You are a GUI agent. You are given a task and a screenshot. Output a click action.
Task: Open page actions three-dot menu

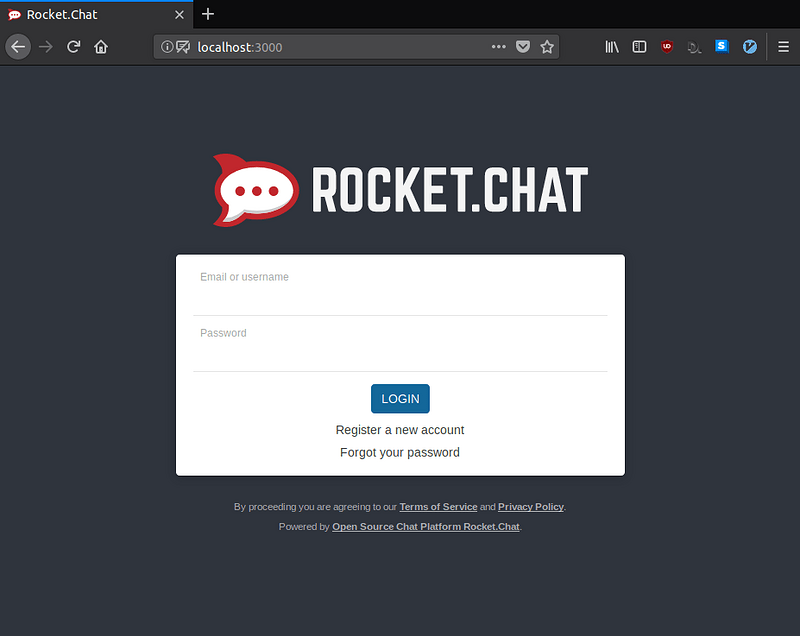tap(498, 47)
